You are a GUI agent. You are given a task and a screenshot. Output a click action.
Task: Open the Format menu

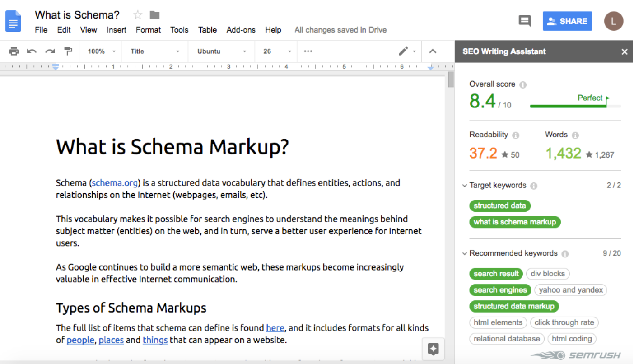point(148,30)
